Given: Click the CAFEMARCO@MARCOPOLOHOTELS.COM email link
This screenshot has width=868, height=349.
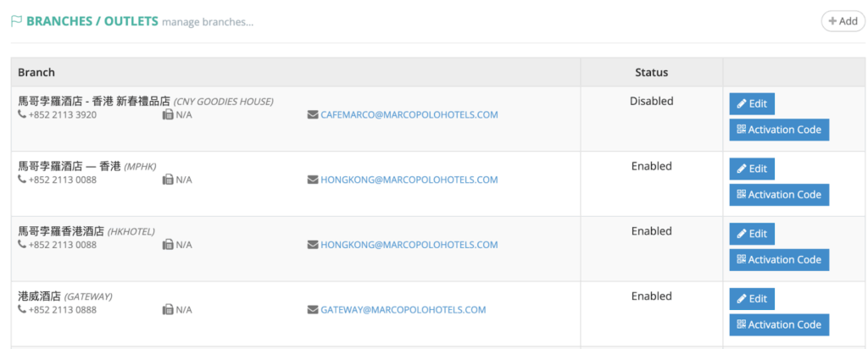Looking at the screenshot, I should (x=409, y=114).
